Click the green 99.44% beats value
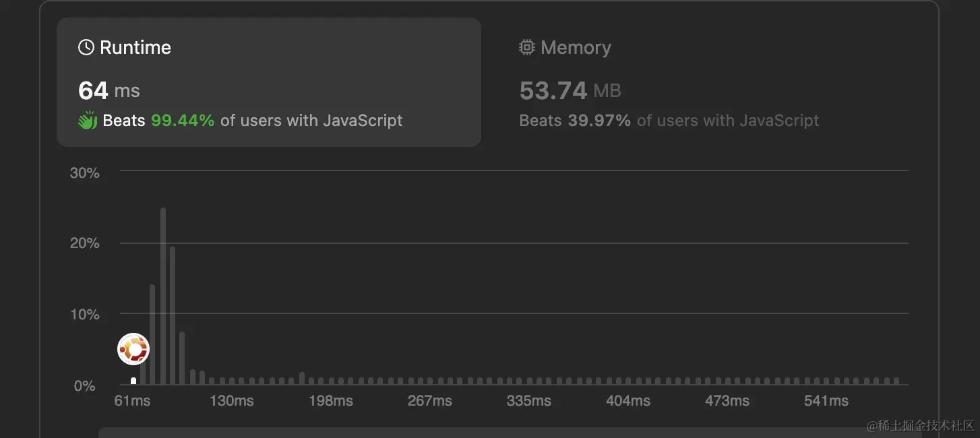 [x=183, y=121]
